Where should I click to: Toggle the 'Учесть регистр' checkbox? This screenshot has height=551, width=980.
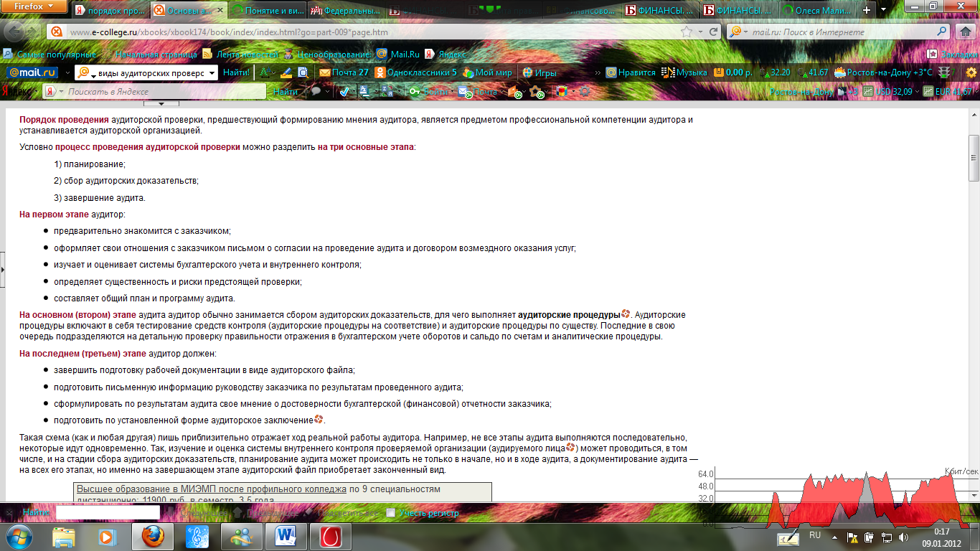pos(390,513)
